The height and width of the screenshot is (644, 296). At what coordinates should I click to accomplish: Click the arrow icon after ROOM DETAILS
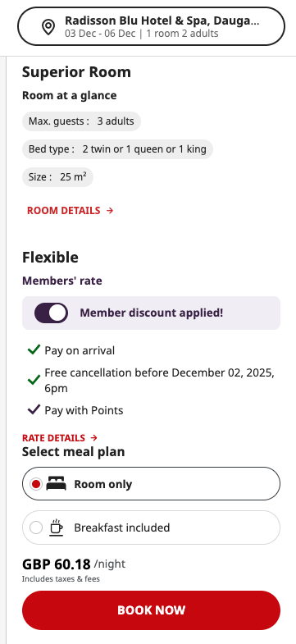tap(110, 211)
